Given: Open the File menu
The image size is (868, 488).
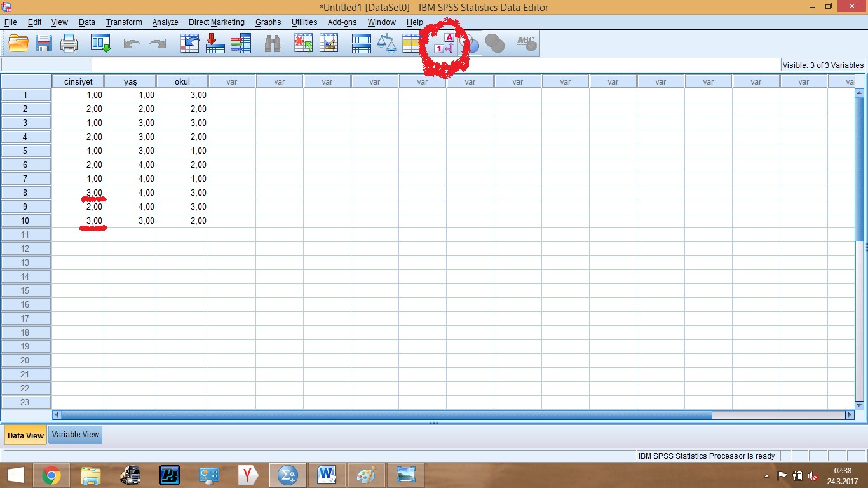Looking at the screenshot, I should click(x=10, y=22).
